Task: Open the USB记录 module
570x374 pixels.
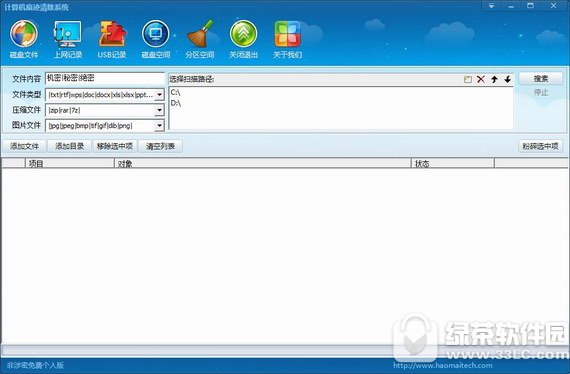Action: (x=112, y=39)
